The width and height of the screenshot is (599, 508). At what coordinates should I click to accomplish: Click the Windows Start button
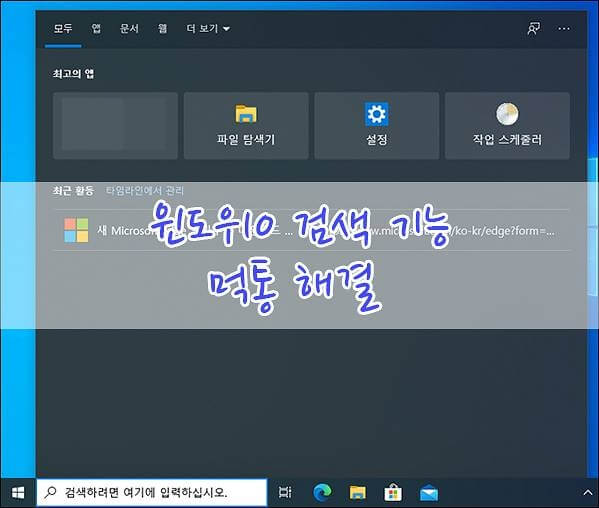click(x=18, y=493)
